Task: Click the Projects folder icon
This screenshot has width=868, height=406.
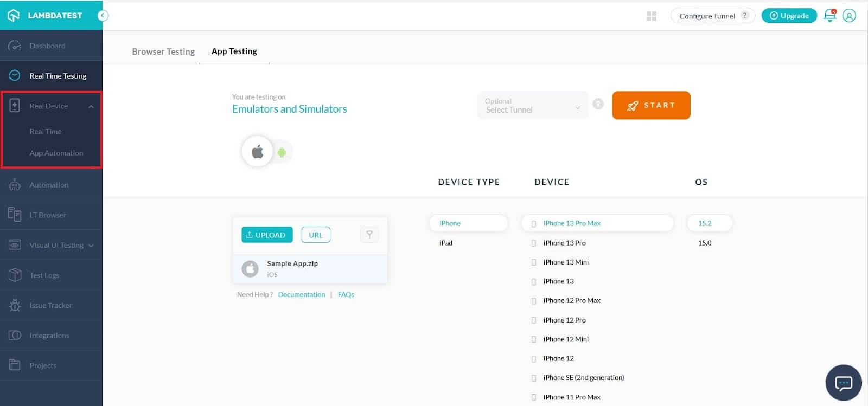Action: 15,365
